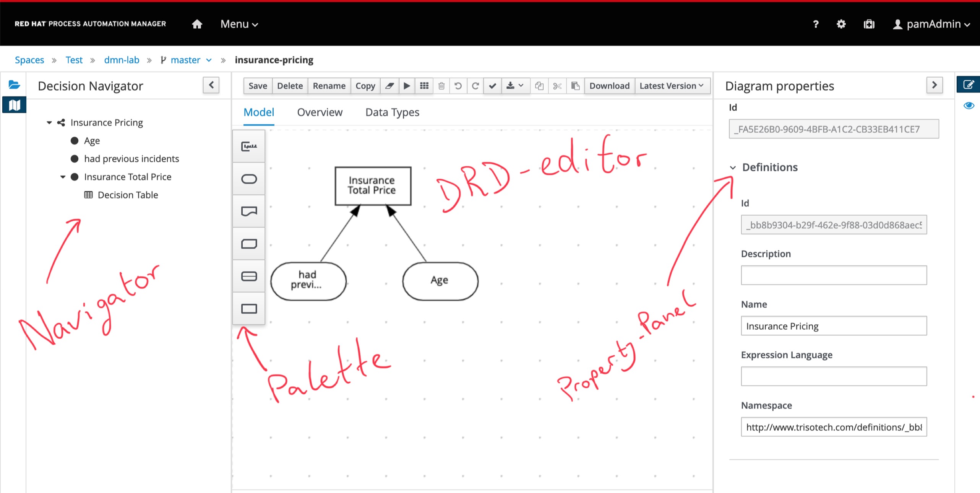The image size is (980, 493).
Task: Open the Test breadcrumb link
Action: click(x=74, y=60)
